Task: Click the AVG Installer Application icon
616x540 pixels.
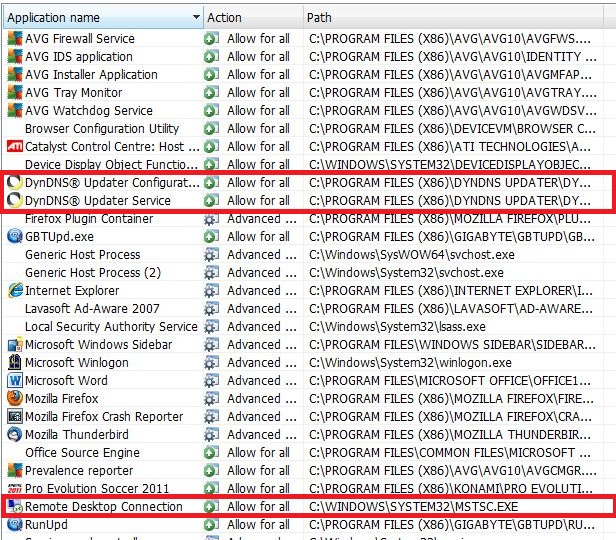Action: (15, 75)
